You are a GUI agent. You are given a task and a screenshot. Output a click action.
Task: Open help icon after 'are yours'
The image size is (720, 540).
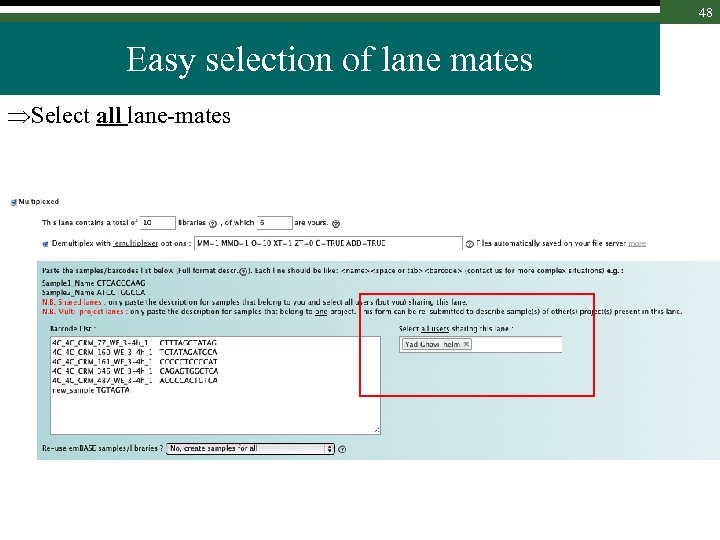coord(336,224)
